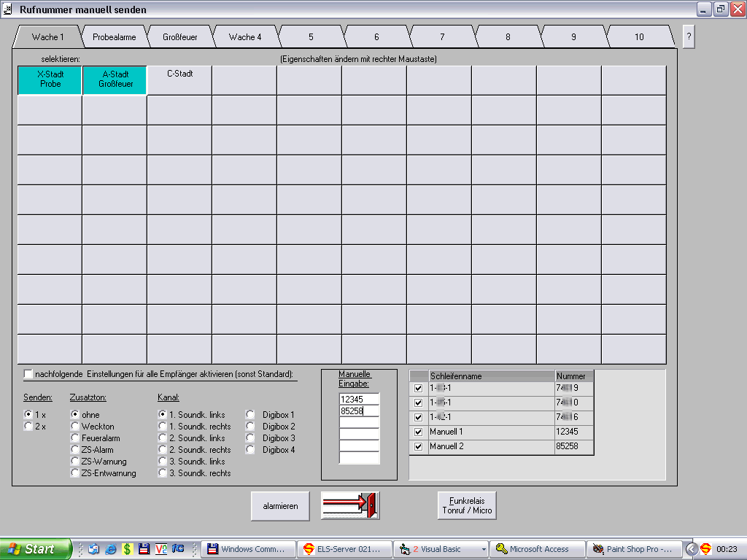The height and width of the screenshot is (560, 747).
Task: Switch to Microsoft Access in taskbar
Action: [538, 549]
